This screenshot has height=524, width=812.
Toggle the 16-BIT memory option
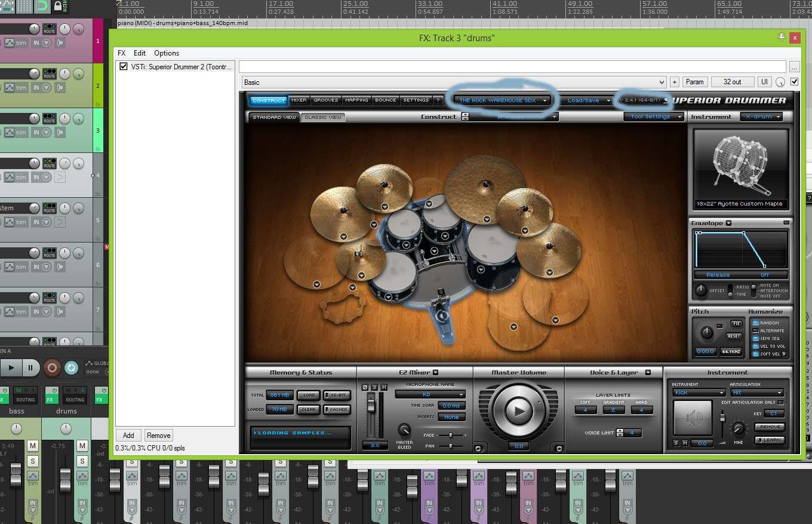(337, 395)
